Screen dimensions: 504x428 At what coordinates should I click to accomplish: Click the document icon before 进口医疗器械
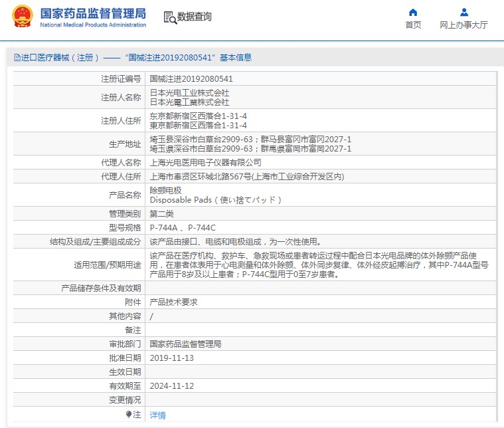[17, 58]
